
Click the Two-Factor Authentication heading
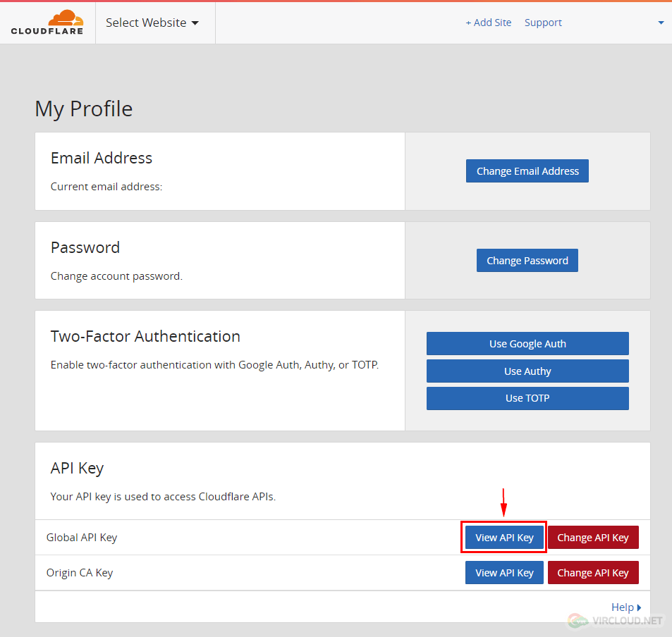click(145, 336)
